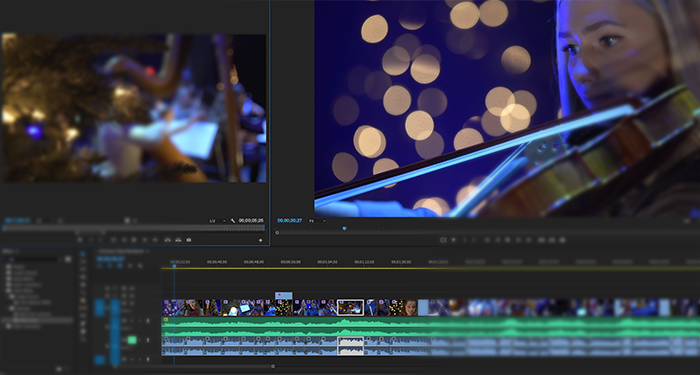Select the first video clip in the timeline
Viewport: 700px width, 375px height.
point(173,308)
